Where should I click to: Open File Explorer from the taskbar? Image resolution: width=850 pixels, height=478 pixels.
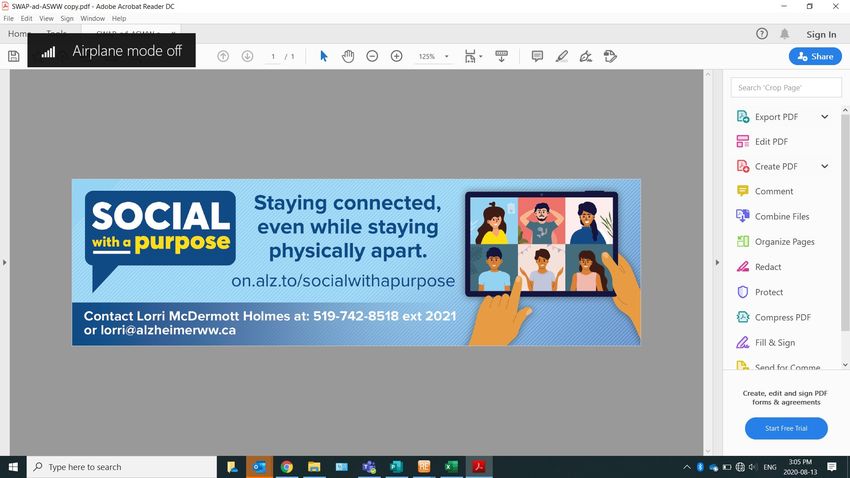click(x=314, y=467)
